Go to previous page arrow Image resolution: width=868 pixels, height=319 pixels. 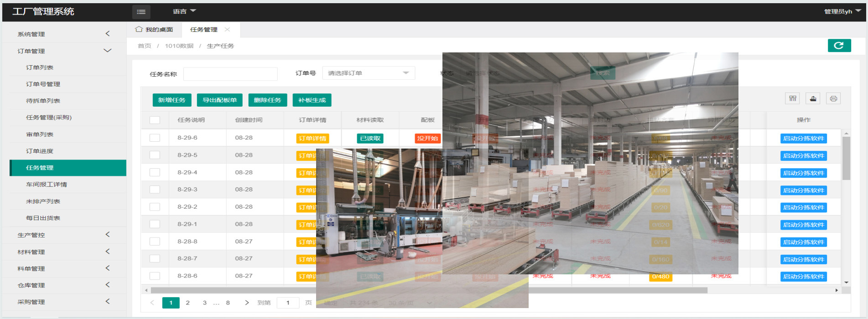pos(152,303)
